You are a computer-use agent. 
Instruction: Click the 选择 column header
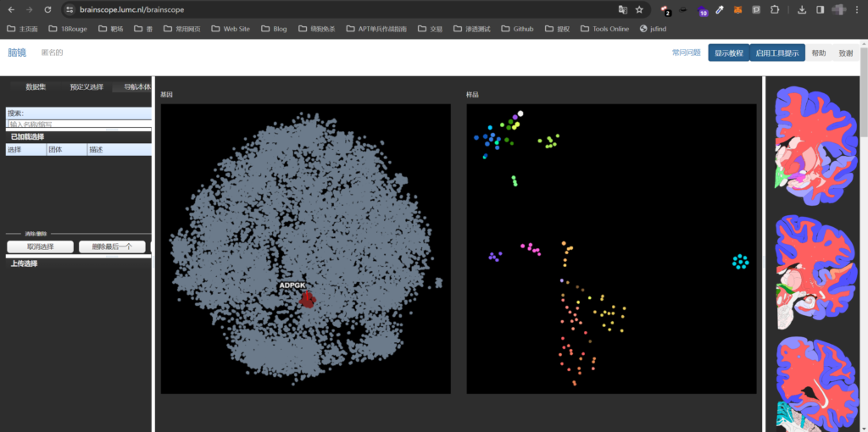click(26, 149)
